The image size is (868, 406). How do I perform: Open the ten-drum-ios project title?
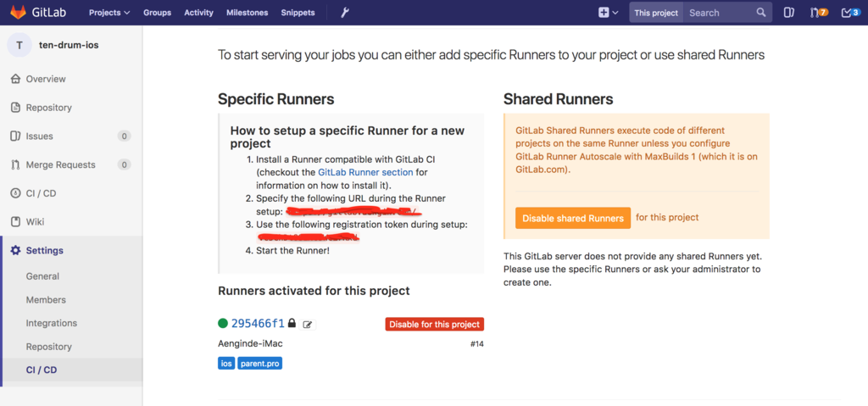point(70,45)
